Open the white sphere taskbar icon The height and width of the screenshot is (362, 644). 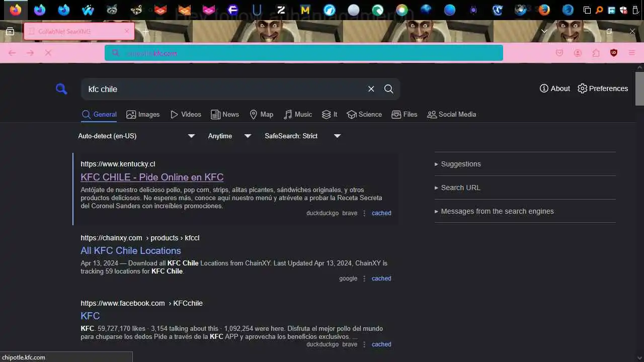(x=354, y=10)
